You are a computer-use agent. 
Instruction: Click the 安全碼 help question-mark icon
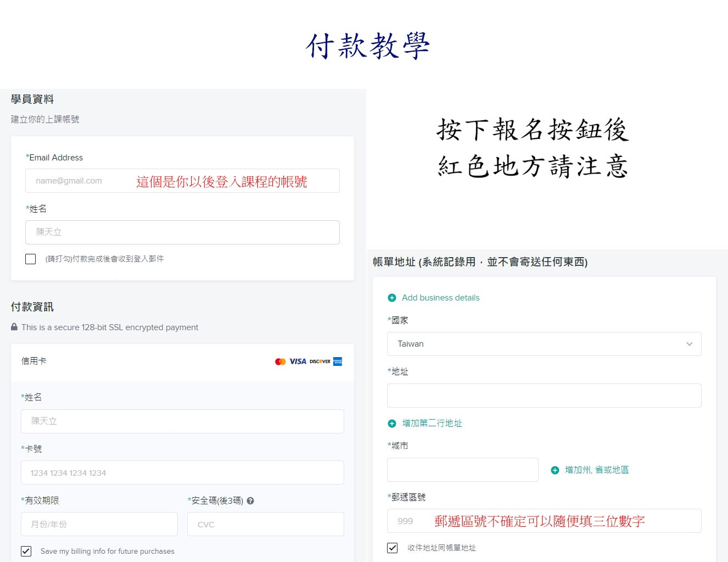[250, 500]
